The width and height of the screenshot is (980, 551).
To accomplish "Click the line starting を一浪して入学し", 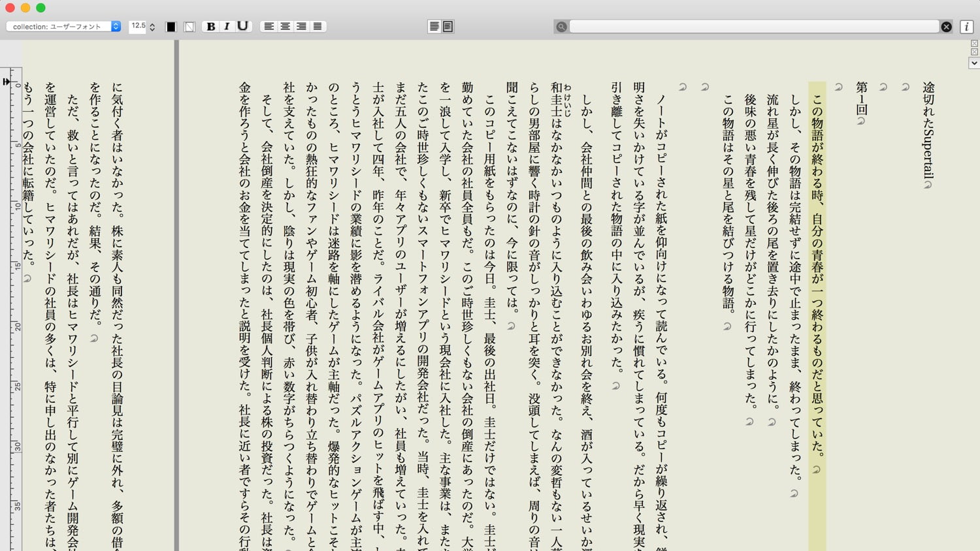I will click(446, 316).
